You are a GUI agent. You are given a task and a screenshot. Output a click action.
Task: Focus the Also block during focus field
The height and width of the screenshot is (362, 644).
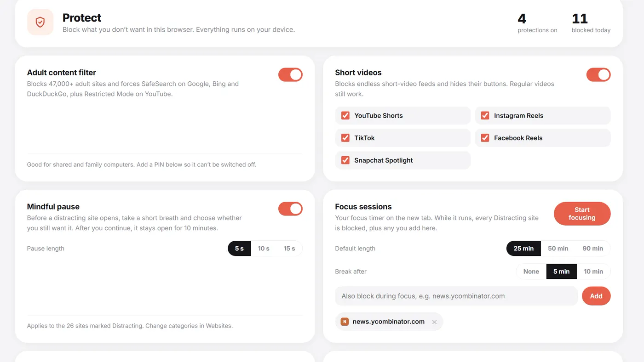pyautogui.click(x=456, y=296)
